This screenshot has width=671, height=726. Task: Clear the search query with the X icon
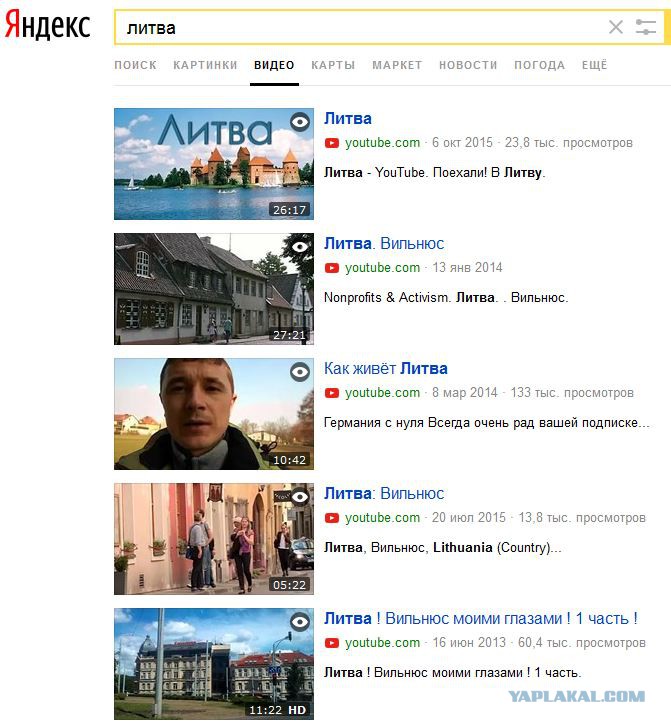615,27
